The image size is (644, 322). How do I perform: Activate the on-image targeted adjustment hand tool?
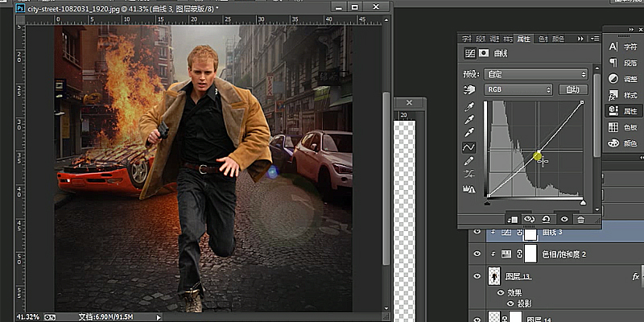tap(469, 89)
